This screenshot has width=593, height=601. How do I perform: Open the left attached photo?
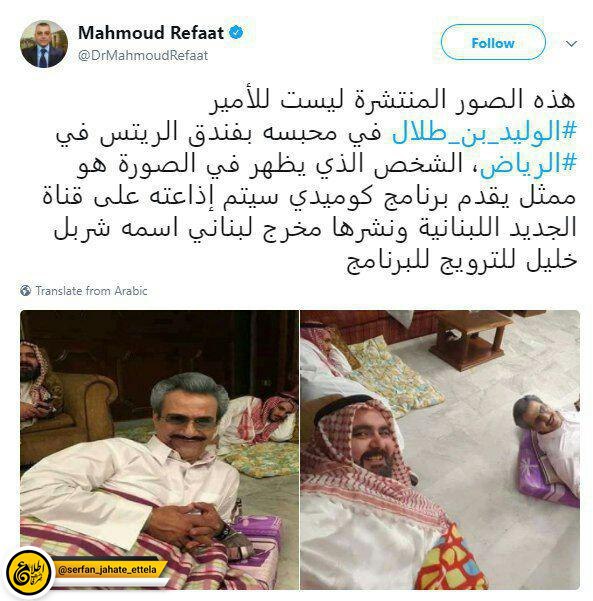[159, 450]
